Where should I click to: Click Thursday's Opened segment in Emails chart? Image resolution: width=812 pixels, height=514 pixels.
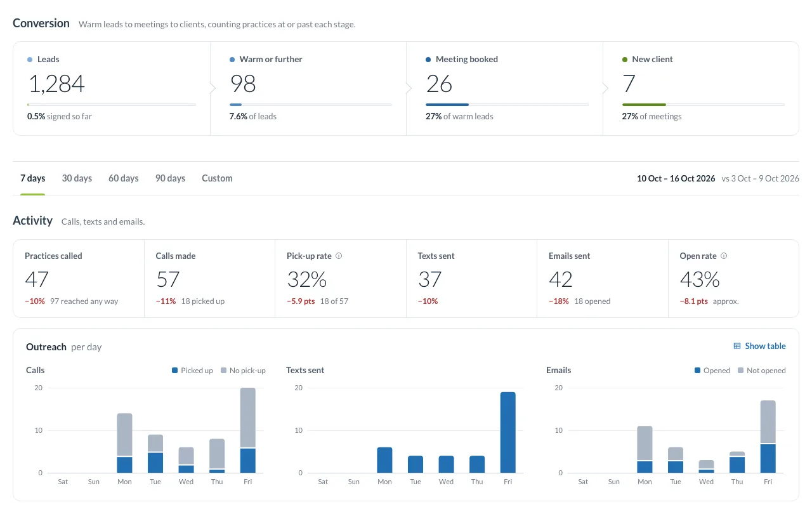point(737,465)
